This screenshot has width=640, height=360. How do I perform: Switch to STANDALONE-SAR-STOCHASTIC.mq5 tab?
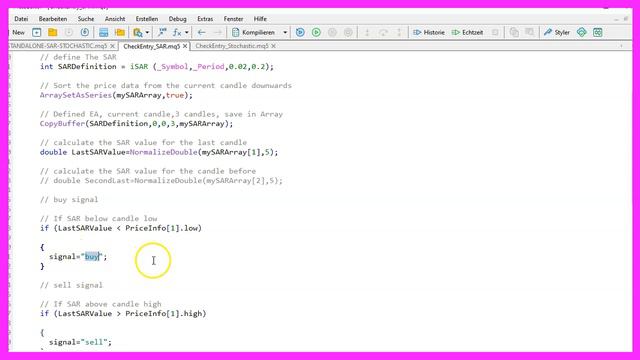click(x=58, y=46)
